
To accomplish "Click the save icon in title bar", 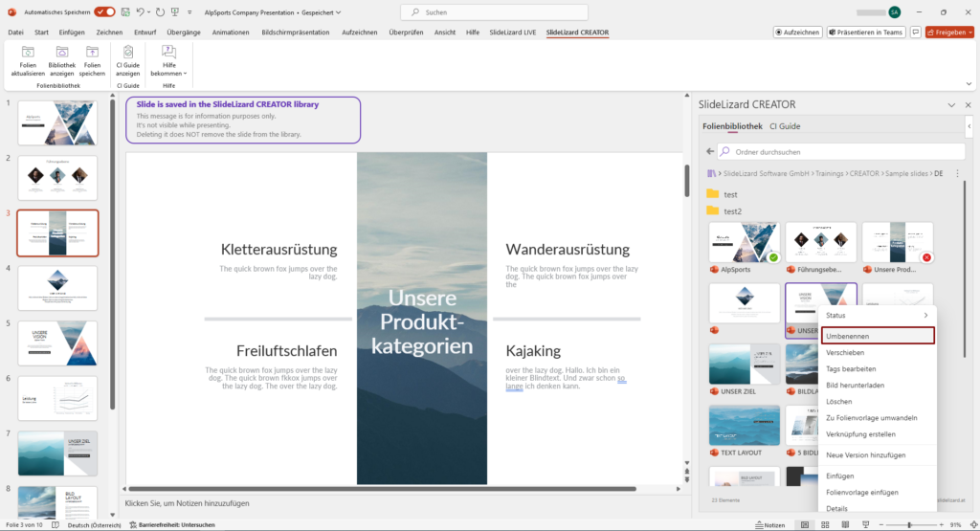I will point(125,11).
